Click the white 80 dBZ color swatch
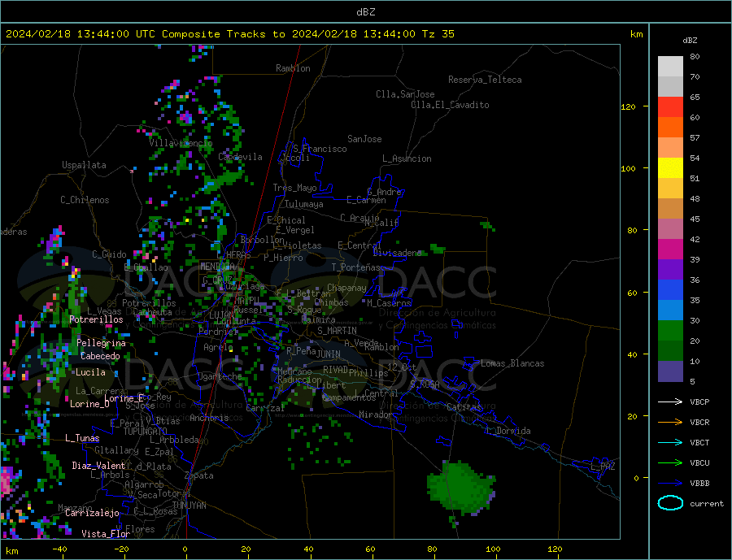Screen dimensions: 732x560 670,67
